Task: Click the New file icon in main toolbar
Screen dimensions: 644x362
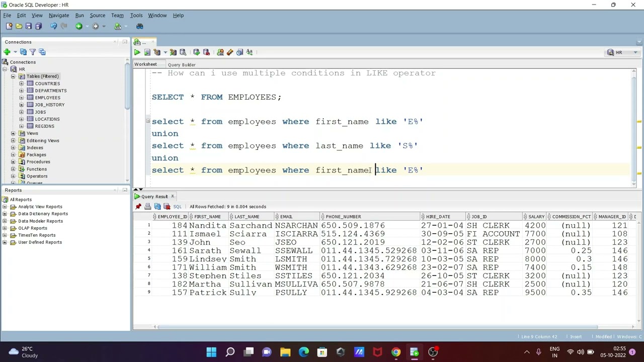Action: coord(9,26)
